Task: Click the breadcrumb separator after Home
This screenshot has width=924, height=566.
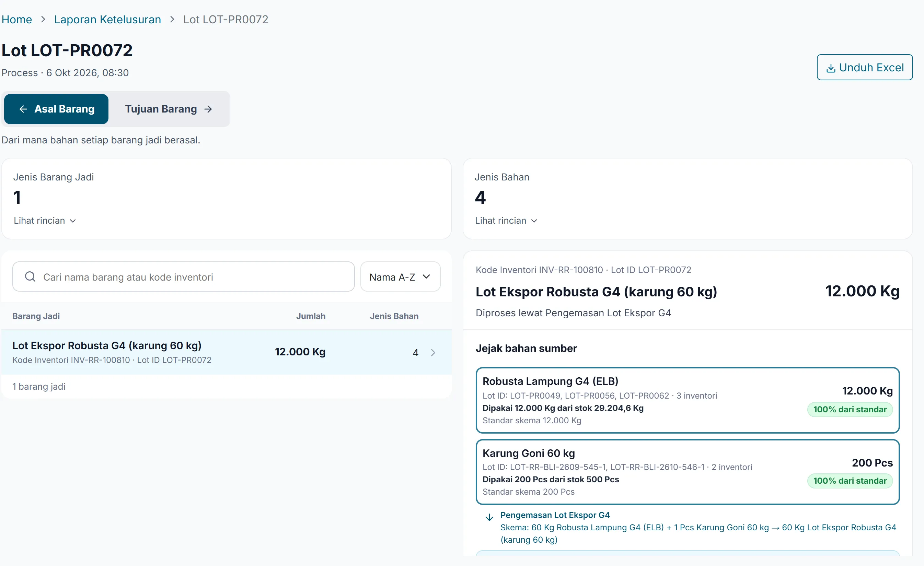Action: [43, 19]
